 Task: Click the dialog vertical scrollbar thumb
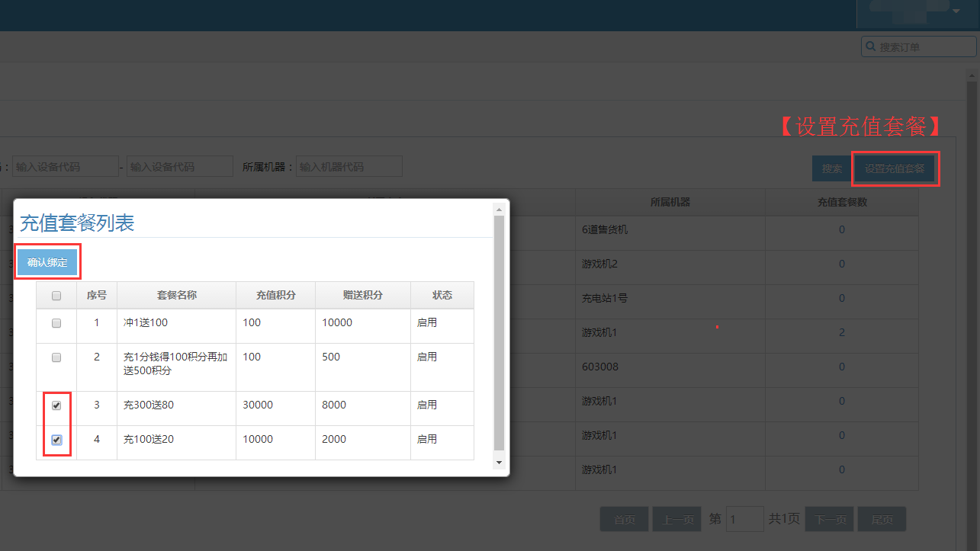pyautogui.click(x=500, y=332)
